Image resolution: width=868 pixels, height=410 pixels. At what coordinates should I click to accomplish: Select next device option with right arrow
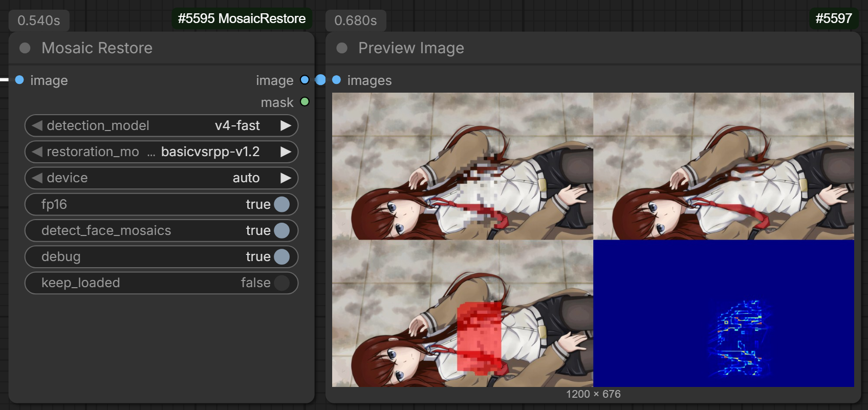[286, 178]
